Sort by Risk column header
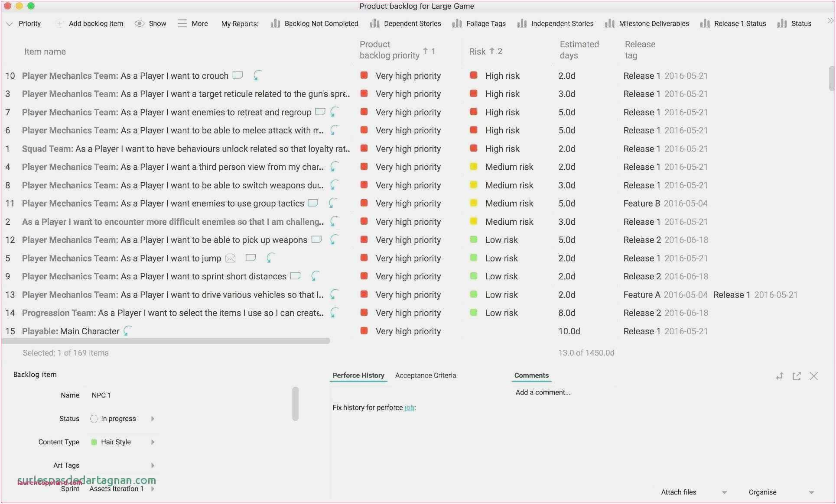The width and height of the screenshot is (836, 504). click(477, 52)
